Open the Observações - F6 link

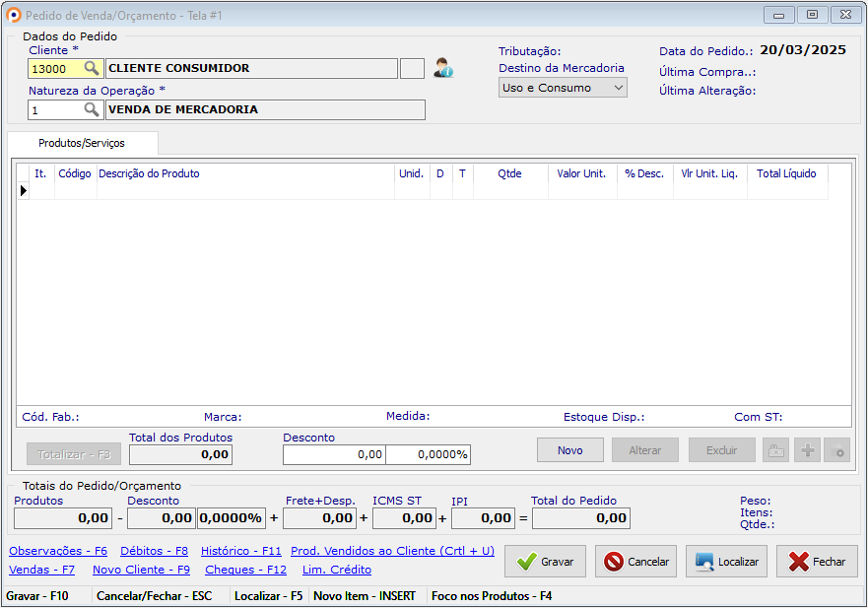point(58,551)
